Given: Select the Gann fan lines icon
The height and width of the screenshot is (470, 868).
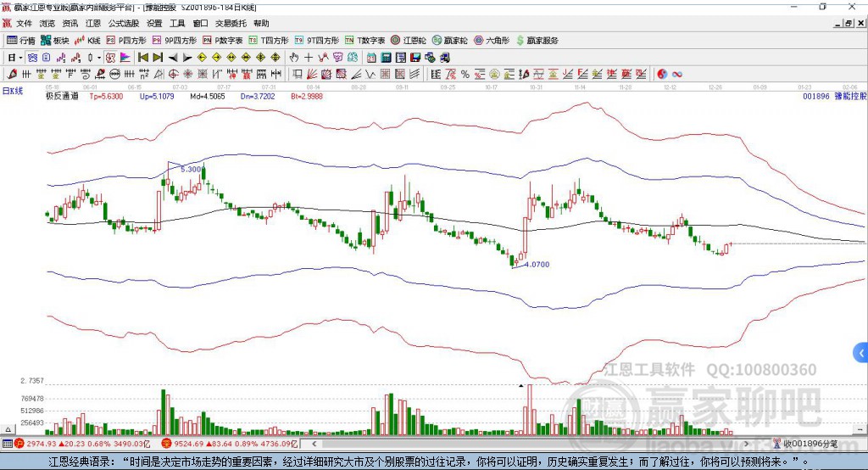Looking at the screenshot, I should pyautogui.click(x=312, y=75).
